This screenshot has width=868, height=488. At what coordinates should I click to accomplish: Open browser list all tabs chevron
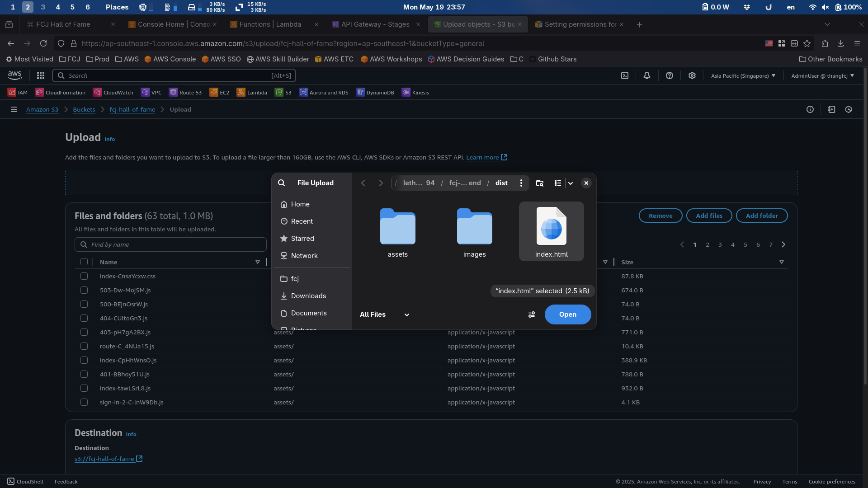[827, 24]
